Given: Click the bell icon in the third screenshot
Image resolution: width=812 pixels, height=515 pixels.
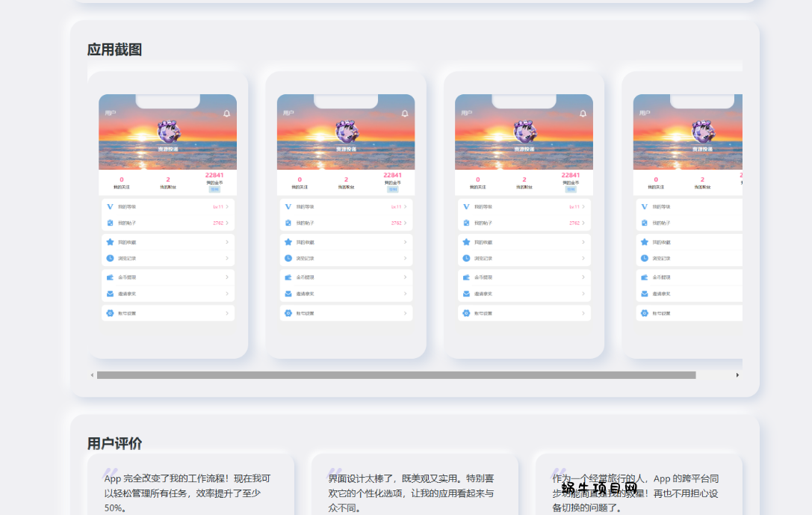Looking at the screenshot, I should 583,114.
